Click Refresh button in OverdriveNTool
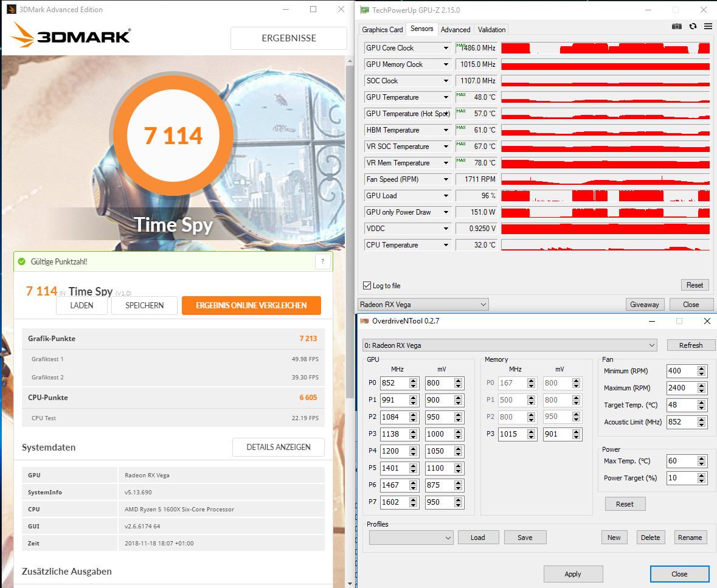The height and width of the screenshot is (588, 717). [x=690, y=345]
